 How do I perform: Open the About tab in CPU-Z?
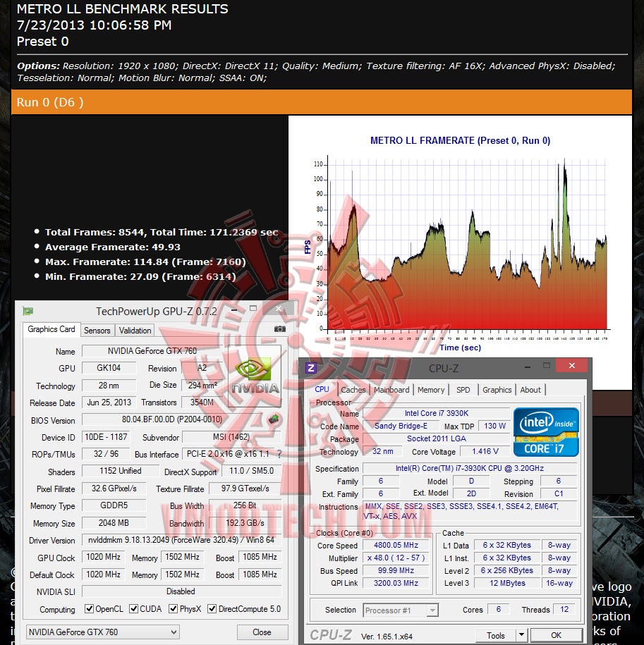point(530,390)
